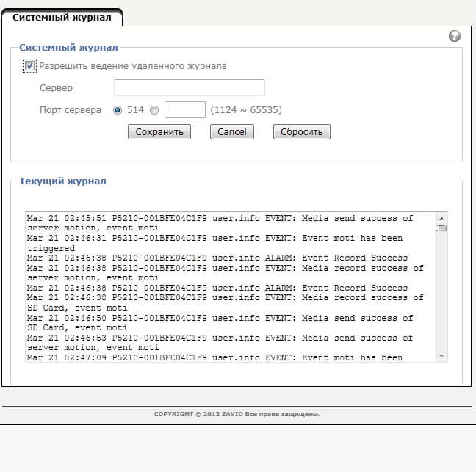Click the Сохранить button
The height and width of the screenshot is (472, 476).
(x=159, y=131)
